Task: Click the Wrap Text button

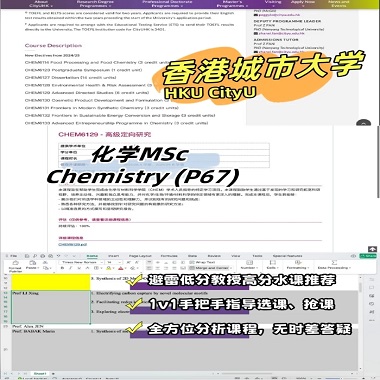Action: [203, 262]
